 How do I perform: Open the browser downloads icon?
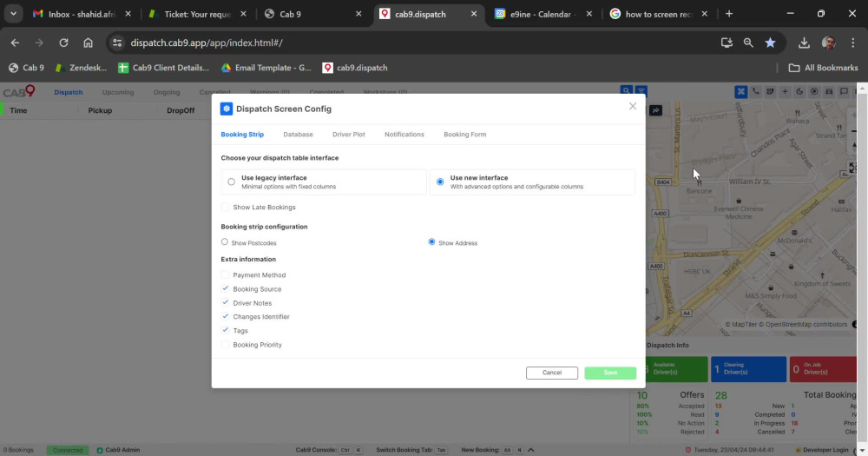pyautogui.click(x=804, y=43)
